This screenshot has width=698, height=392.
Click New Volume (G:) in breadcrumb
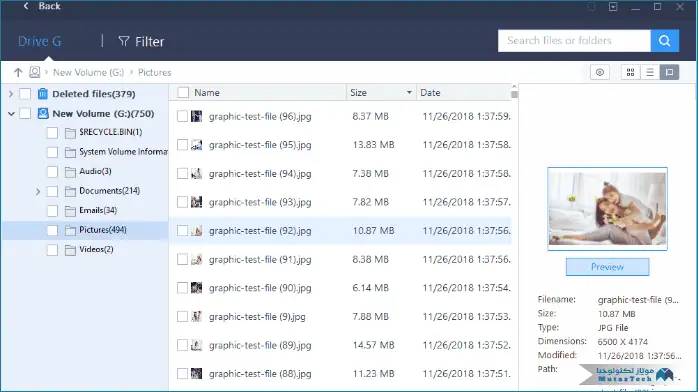click(89, 72)
